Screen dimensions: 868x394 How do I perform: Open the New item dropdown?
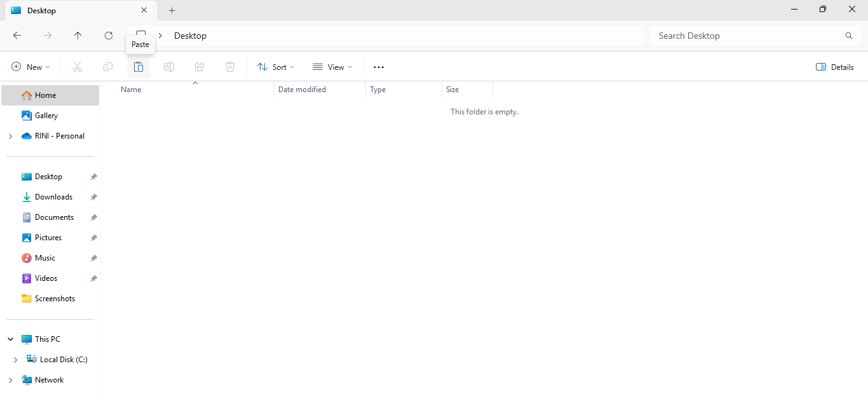[x=31, y=67]
